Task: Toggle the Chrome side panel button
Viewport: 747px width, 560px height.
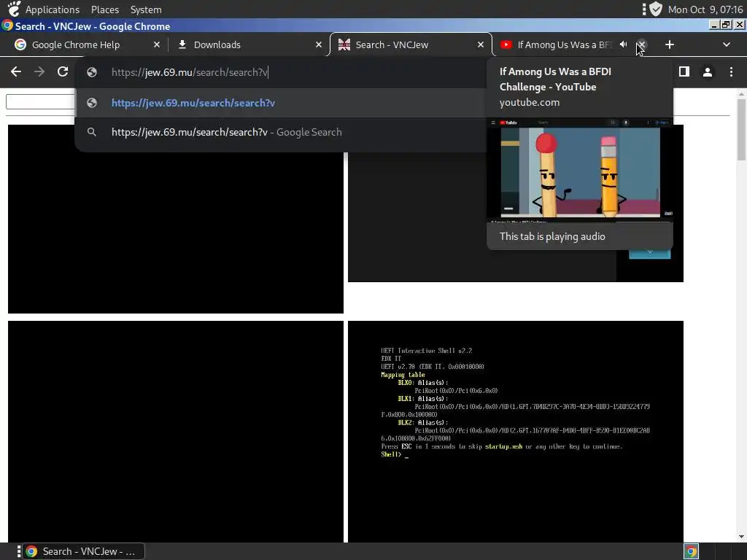Action: click(684, 72)
